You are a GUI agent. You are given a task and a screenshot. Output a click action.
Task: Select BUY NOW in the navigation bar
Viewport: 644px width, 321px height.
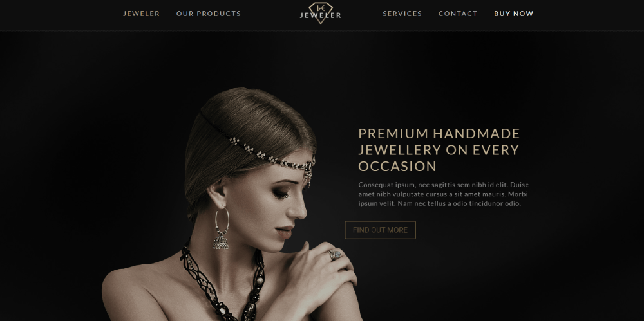pyautogui.click(x=514, y=14)
